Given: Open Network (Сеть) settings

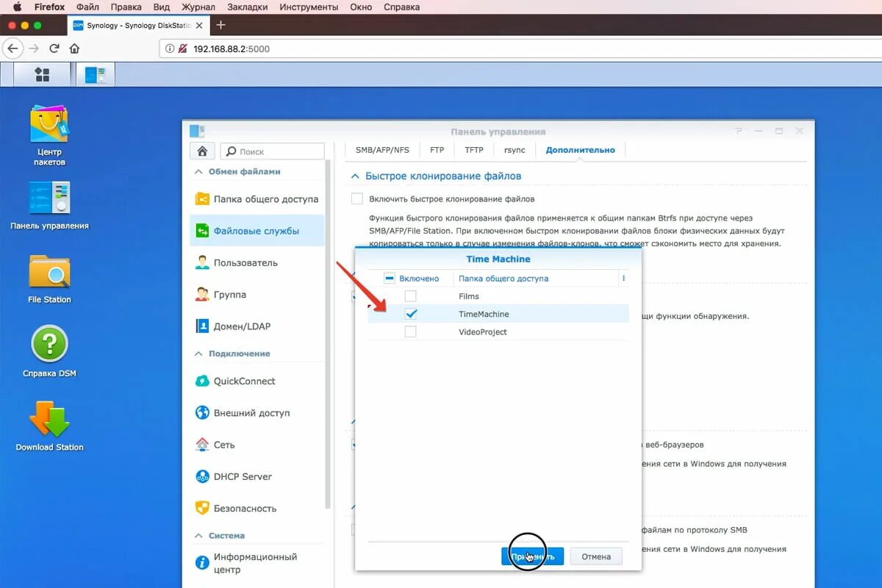Looking at the screenshot, I should (257, 445).
